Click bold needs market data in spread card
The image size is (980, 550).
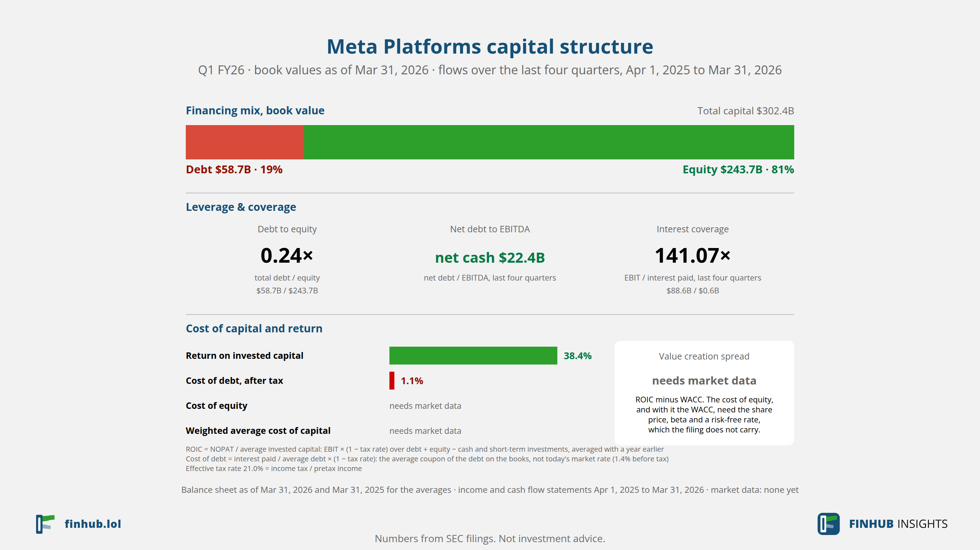tap(704, 381)
